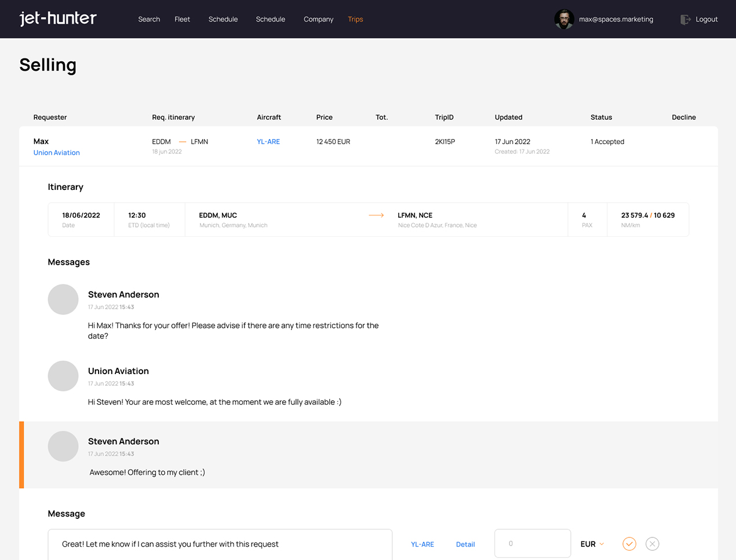The image size is (736, 560).
Task: Click the Logout text link
Action: pos(706,19)
